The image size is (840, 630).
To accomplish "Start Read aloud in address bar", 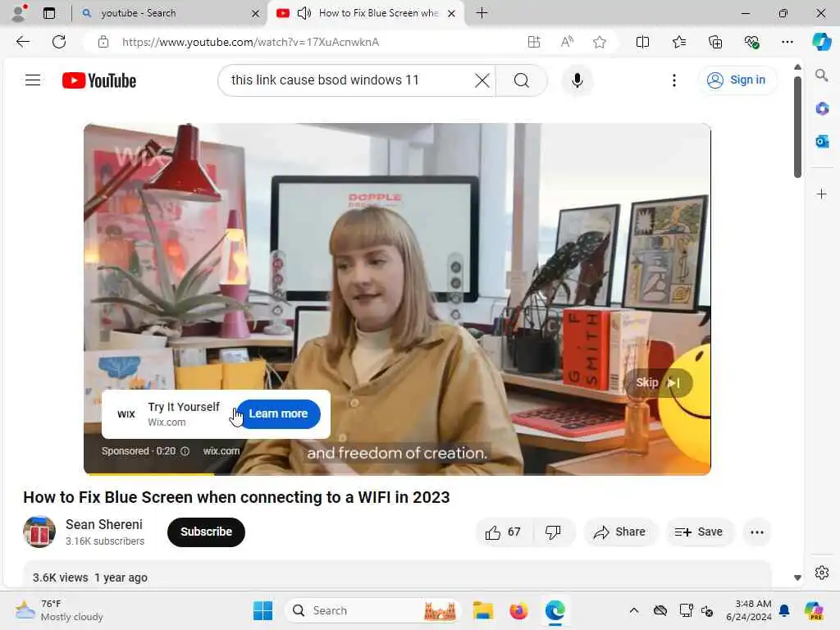I will [567, 42].
